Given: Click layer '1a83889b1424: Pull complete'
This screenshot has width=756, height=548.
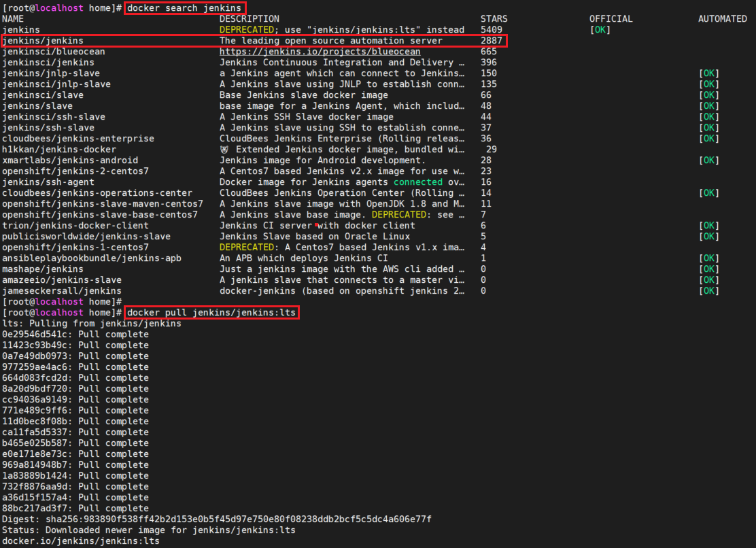Looking at the screenshot, I should (x=75, y=476).
